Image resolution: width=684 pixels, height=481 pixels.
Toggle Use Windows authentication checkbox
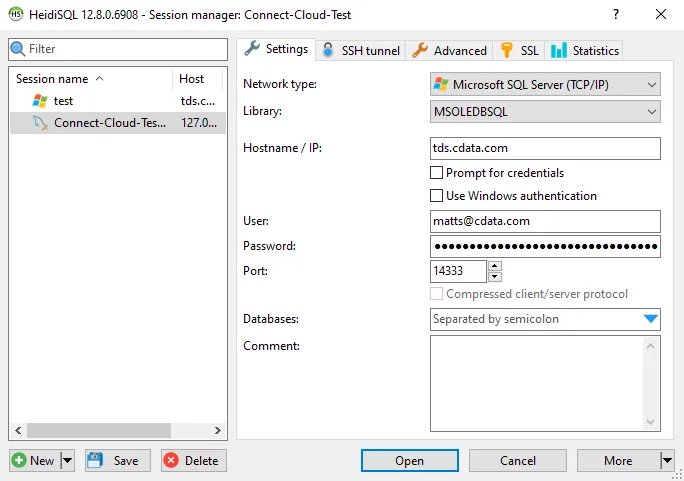[436, 196]
